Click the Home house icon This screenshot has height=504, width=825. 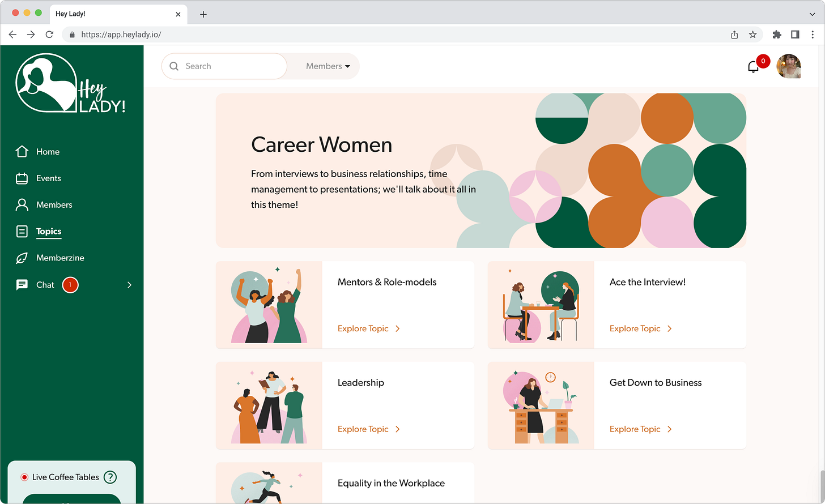tap(22, 151)
